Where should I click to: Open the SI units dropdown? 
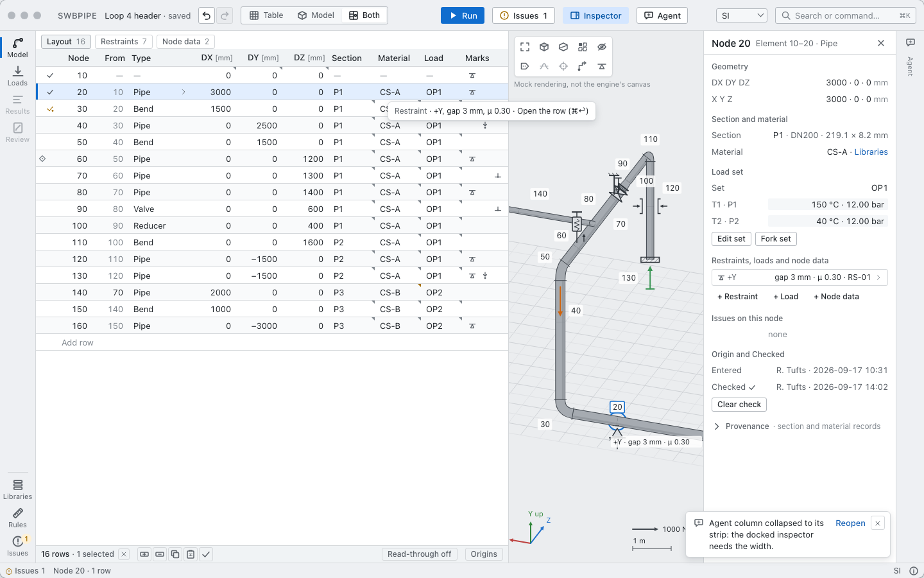(742, 15)
